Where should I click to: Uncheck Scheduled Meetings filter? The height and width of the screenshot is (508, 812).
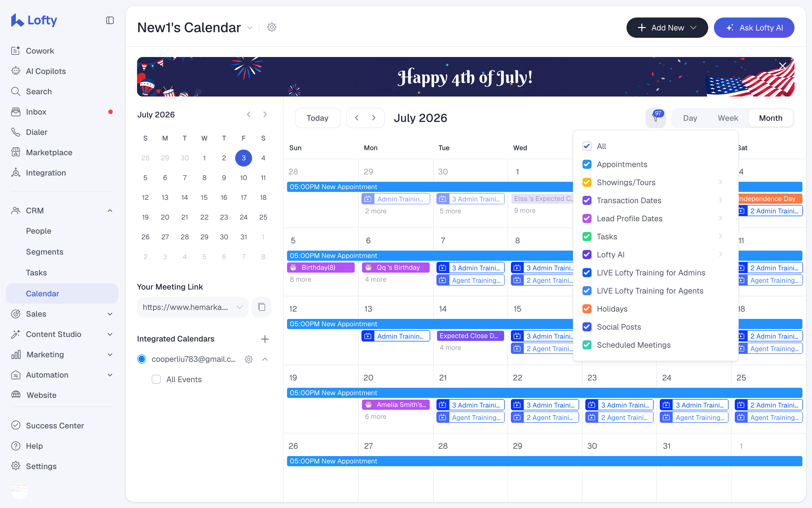tap(587, 345)
